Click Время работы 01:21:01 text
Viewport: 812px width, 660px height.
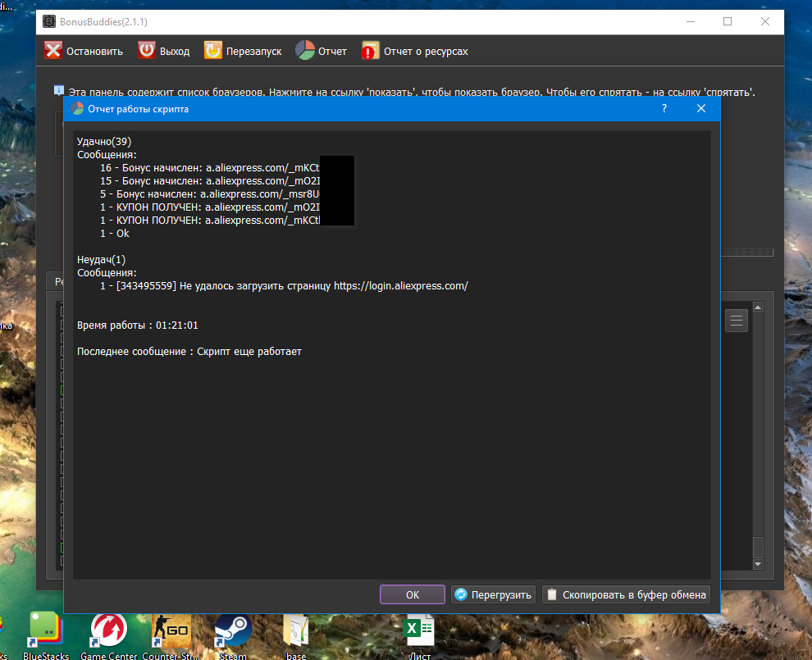coord(137,325)
